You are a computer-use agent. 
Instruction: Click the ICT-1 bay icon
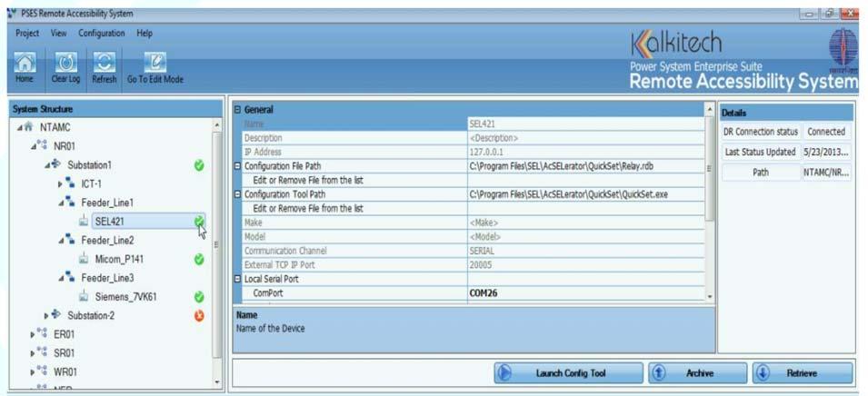[70, 183]
